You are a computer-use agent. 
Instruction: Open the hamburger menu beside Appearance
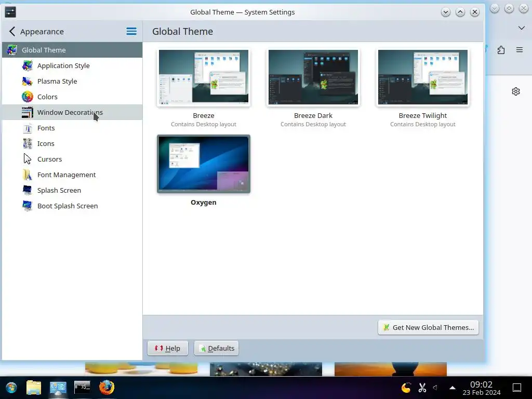(131, 32)
